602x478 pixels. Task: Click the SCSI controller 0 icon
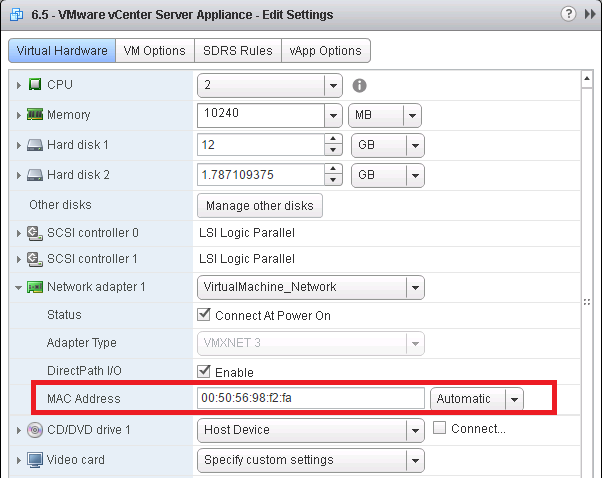pos(35,233)
